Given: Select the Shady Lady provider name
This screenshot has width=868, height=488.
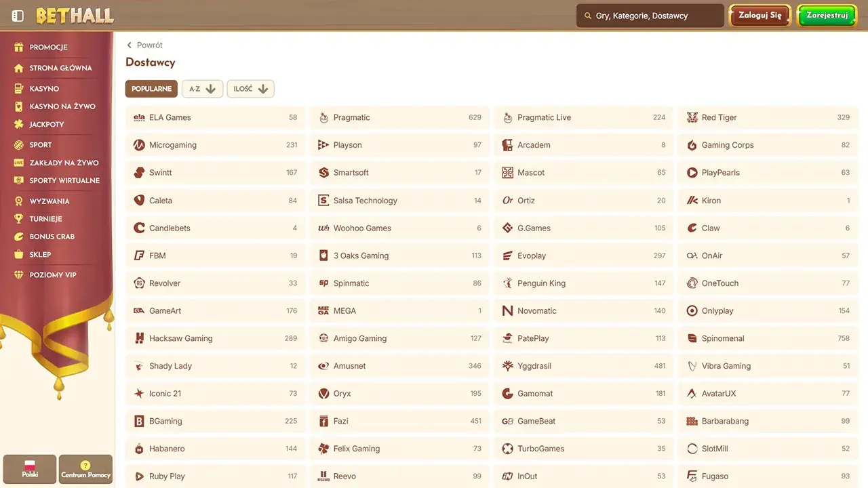Looking at the screenshot, I should click(x=171, y=366).
